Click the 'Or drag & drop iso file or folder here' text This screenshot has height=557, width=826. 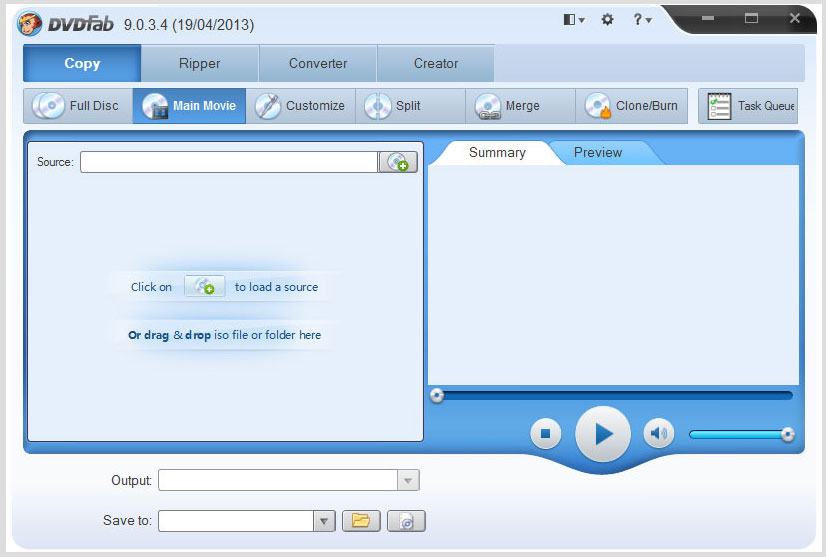(224, 335)
